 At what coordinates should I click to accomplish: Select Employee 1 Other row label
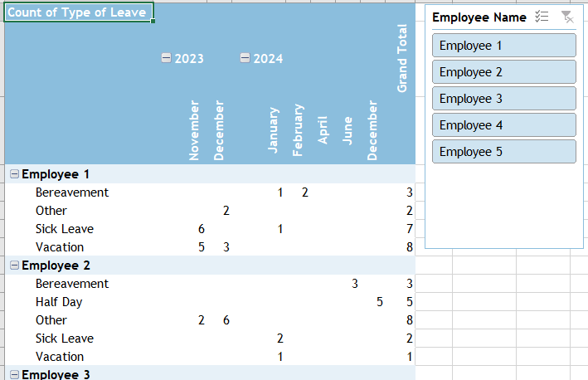(51, 211)
